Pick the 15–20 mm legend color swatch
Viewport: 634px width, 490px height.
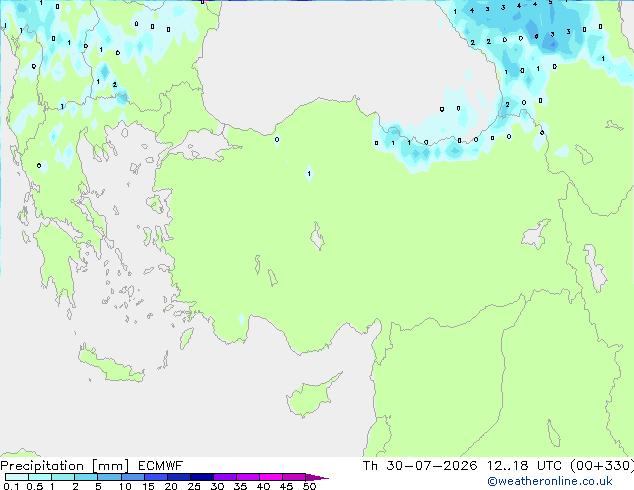pyautogui.click(x=155, y=477)
